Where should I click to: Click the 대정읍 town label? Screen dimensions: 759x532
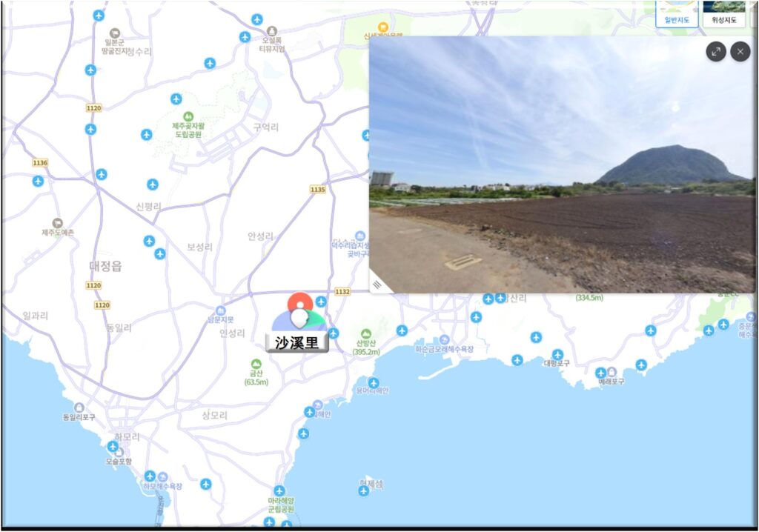105,266
